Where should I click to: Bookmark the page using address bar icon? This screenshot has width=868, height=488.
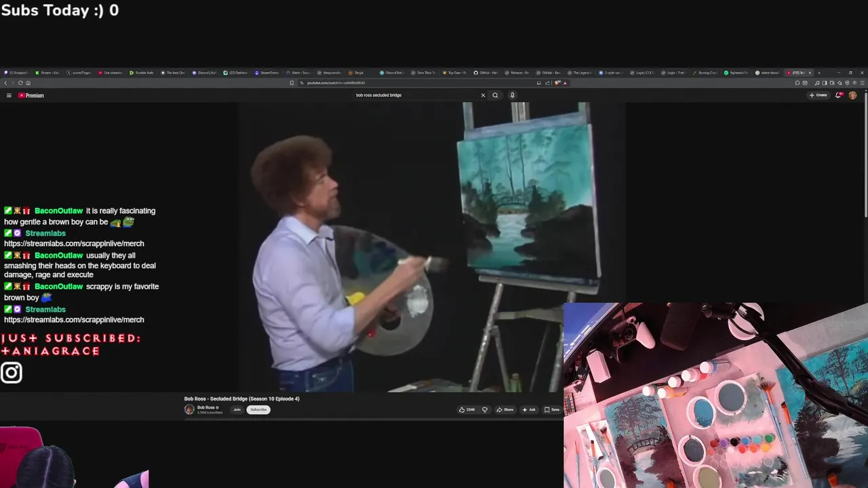[x=292, y=83]
